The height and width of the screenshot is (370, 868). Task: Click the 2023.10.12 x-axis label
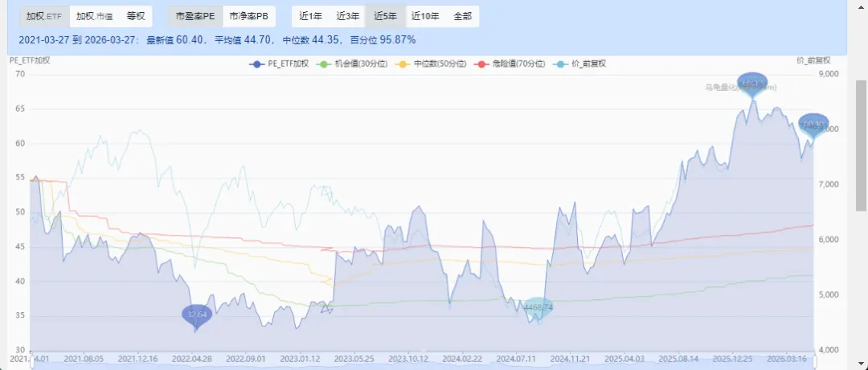(x=408, y=359)
